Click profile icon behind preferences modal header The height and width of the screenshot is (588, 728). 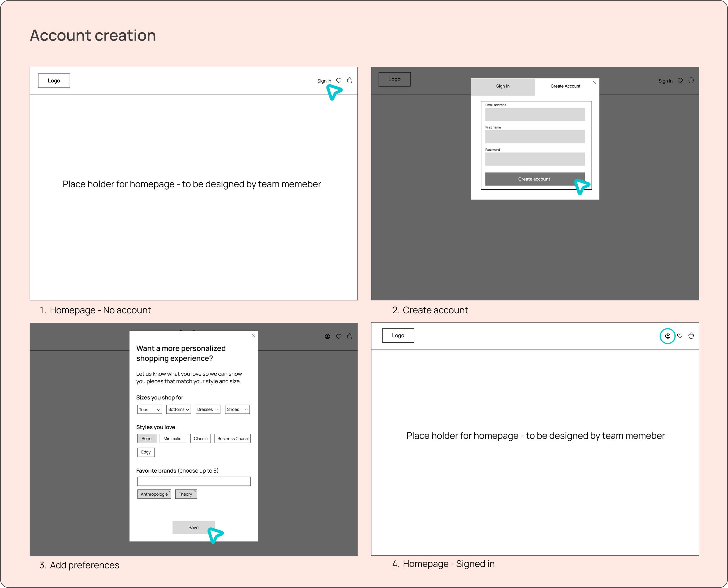327,336
